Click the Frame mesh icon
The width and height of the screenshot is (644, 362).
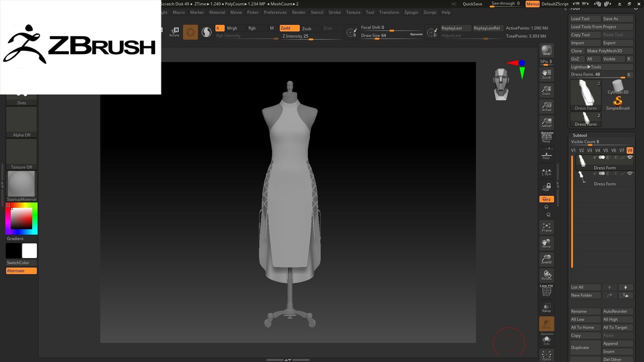point(546,227)
